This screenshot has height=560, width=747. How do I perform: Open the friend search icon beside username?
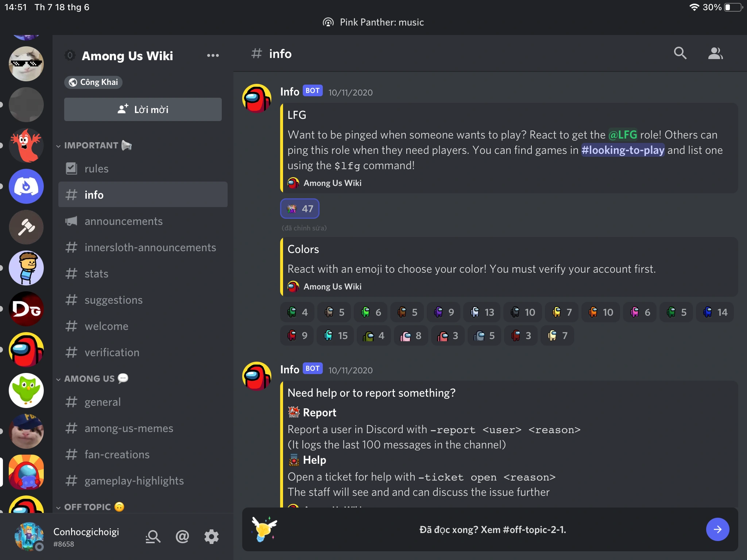tap(153, 536)
